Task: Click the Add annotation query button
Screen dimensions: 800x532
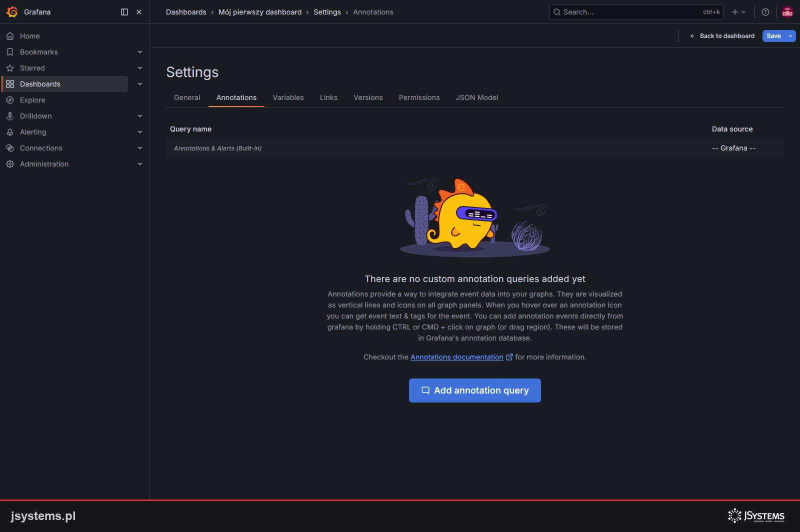Action: click(475, 390)
